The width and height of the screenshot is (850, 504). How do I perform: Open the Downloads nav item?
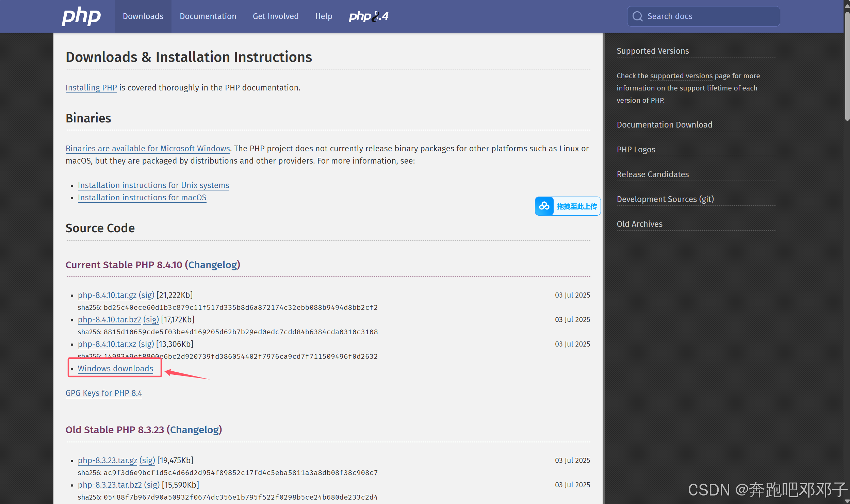coord(143,16)
